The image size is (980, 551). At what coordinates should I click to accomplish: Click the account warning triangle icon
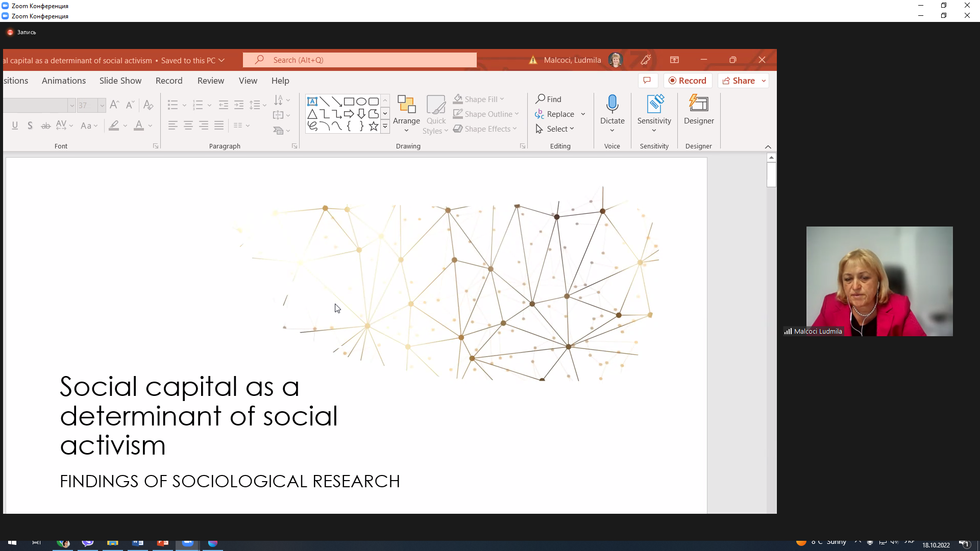coord(533,60)
